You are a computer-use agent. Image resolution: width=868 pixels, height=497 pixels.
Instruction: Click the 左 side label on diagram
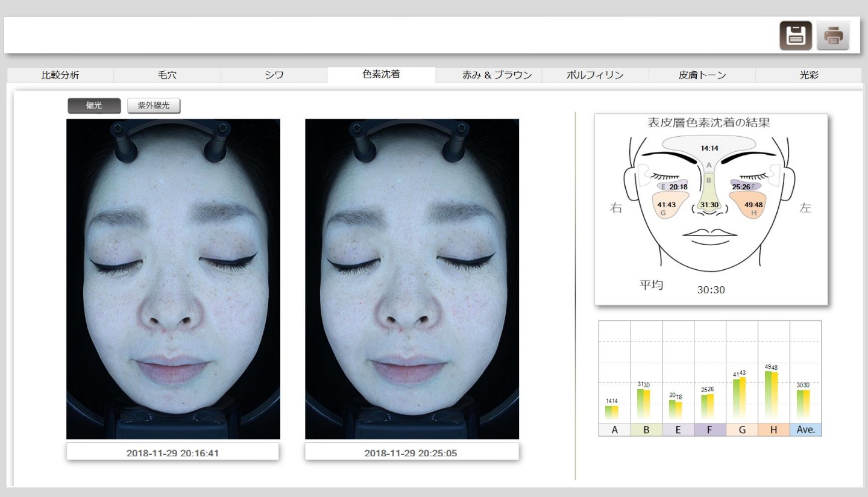coord(805,208)
